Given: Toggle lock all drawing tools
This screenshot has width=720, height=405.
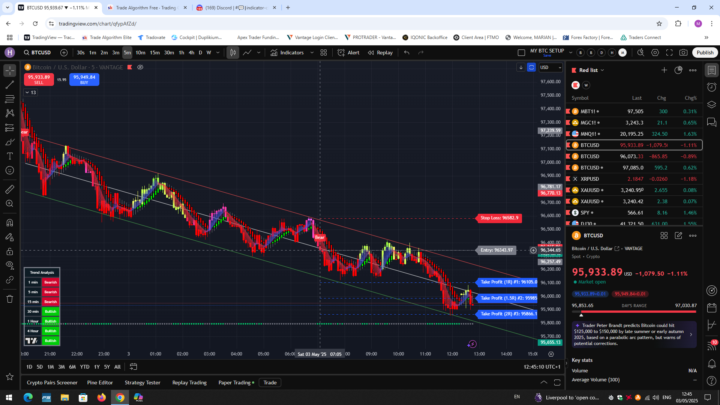Looking at the screenshot, I should coord(10,251).
